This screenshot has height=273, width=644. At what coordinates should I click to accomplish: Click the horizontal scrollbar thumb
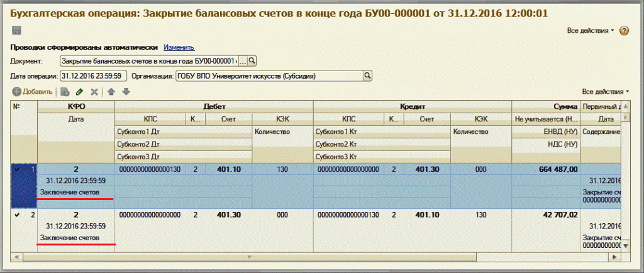250,257
